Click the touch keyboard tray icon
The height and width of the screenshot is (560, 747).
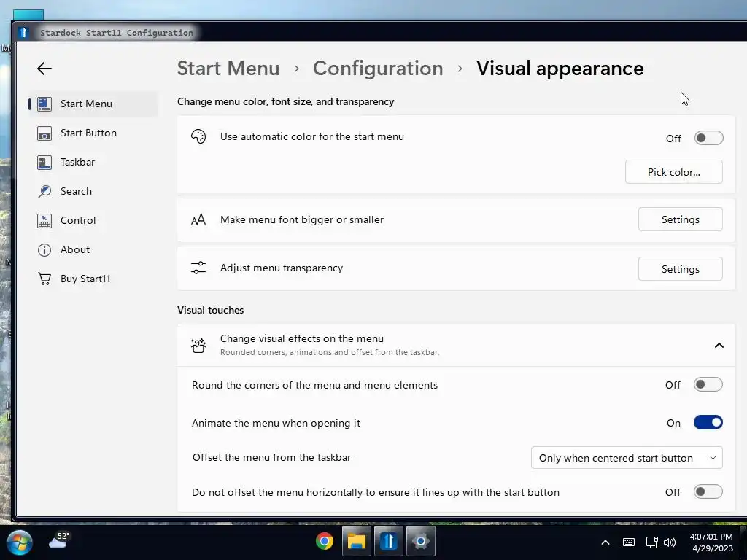click(628, 542)
